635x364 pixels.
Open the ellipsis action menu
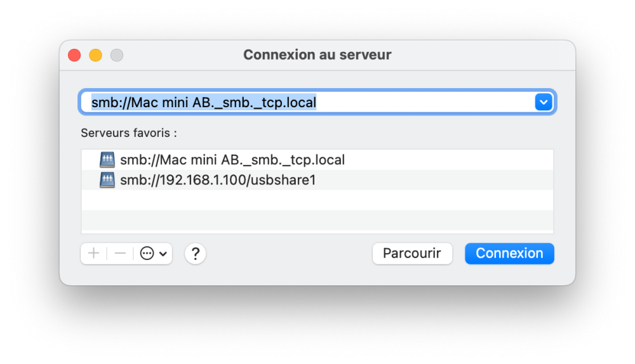147,254
